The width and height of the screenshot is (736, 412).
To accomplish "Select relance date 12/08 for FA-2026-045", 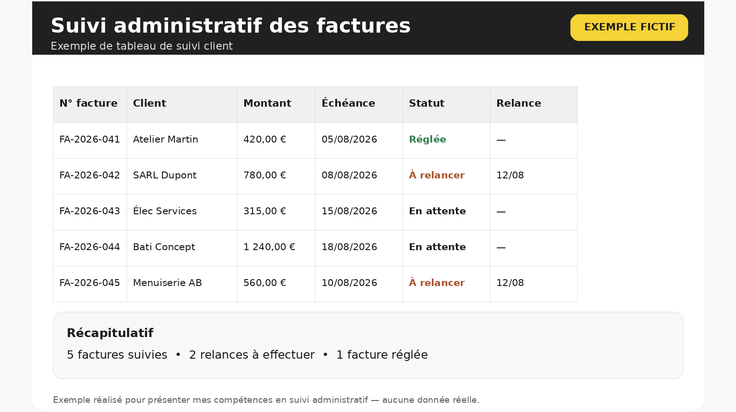I will pyautogui.click(x=510, y=282).
